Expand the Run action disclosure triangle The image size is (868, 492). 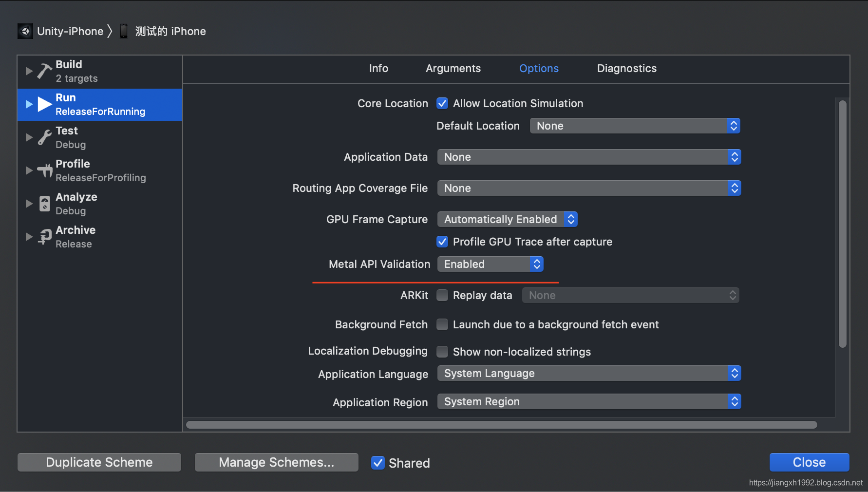coord(29,104)
